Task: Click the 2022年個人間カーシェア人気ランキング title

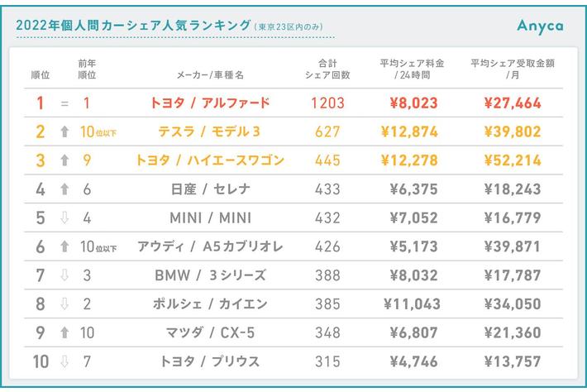Action: (x=132, y=25)
